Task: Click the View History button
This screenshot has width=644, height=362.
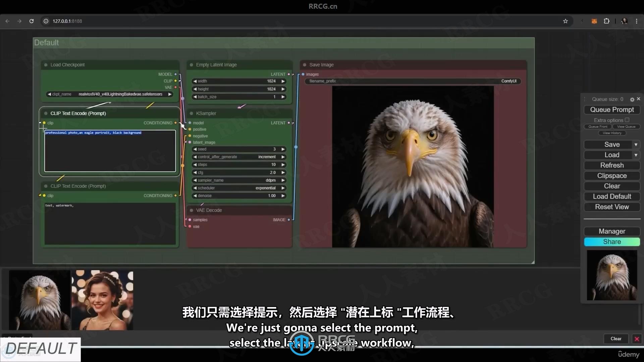Action: coord(612,133)
